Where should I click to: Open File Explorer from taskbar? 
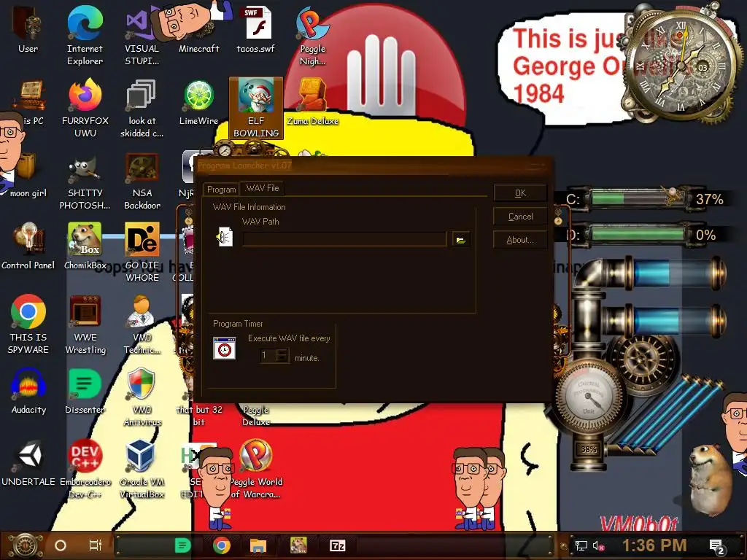point(258,545)
